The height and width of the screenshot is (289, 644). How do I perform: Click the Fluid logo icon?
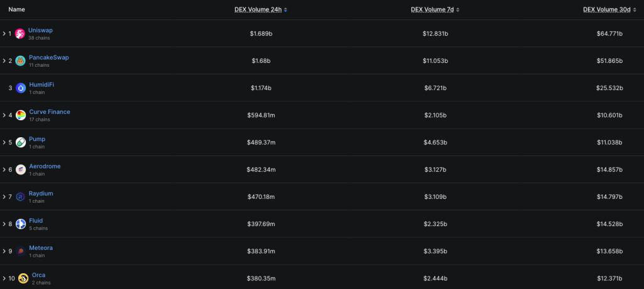point(21,224)
